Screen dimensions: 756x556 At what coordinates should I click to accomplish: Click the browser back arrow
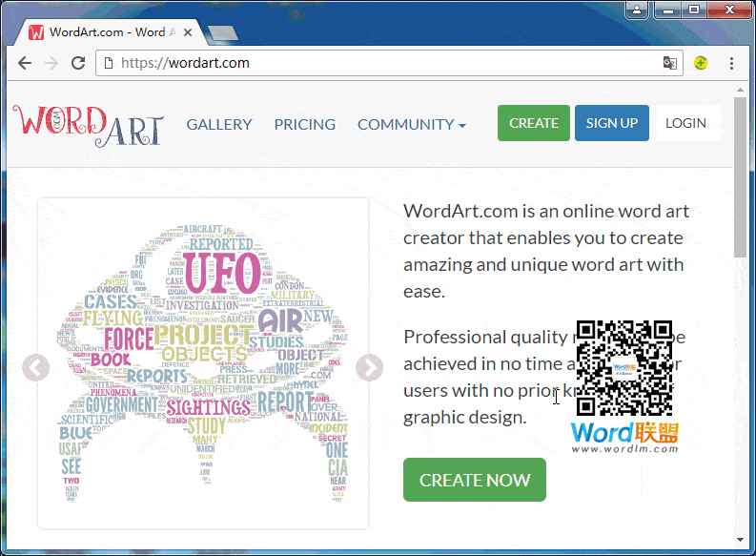[x=25, y=63]
